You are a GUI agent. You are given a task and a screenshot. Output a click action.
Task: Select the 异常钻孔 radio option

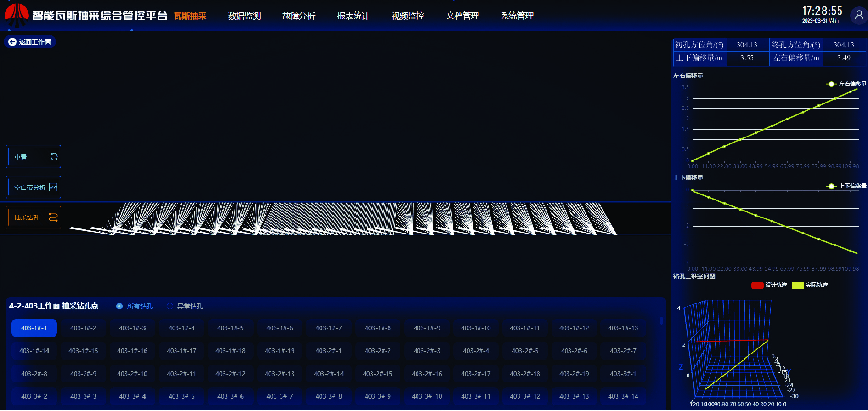[x=170, y=306]
